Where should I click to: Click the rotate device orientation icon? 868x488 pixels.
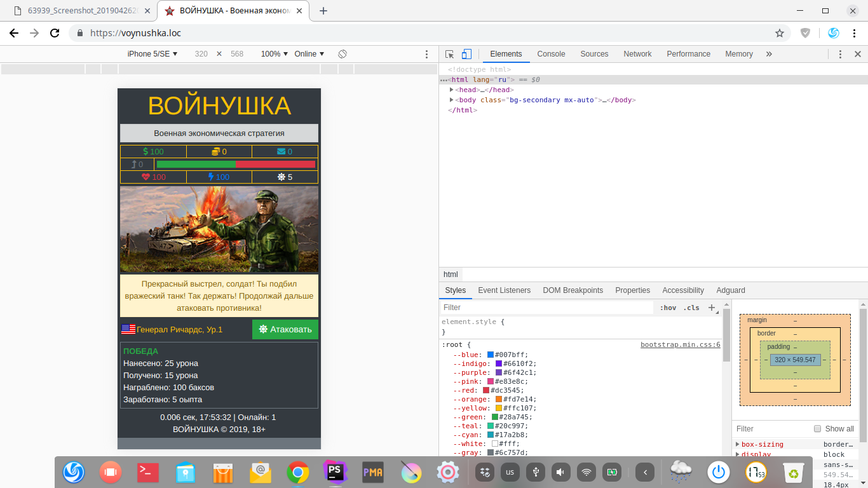pos(342,54)
